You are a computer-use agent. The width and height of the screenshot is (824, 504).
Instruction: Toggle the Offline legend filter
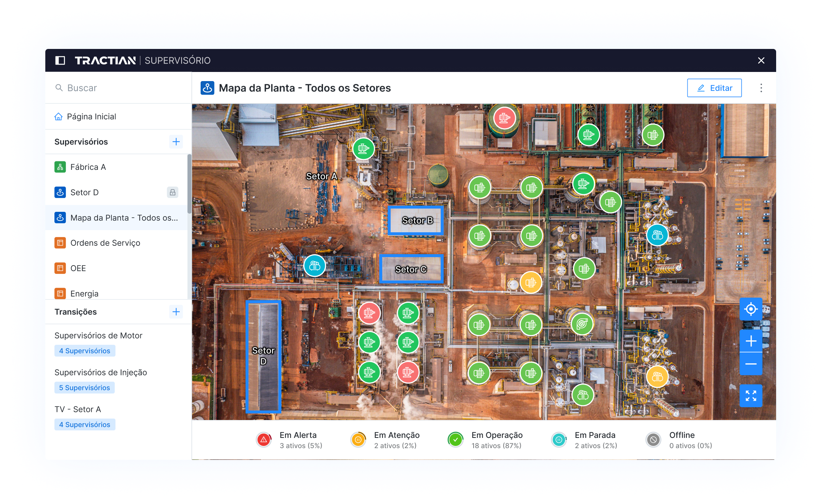pos(653,440)
